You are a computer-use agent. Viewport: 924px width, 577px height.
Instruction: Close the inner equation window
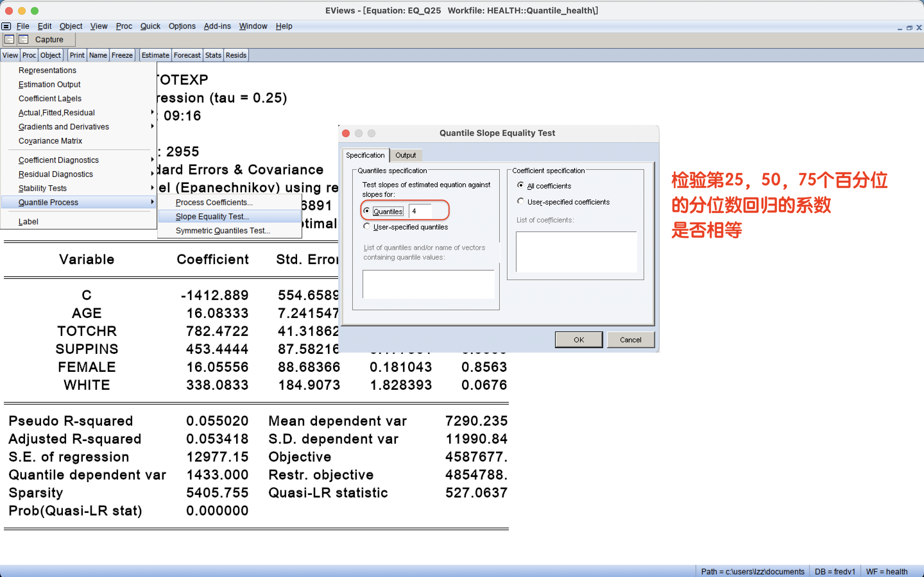(x=919, y=28)
